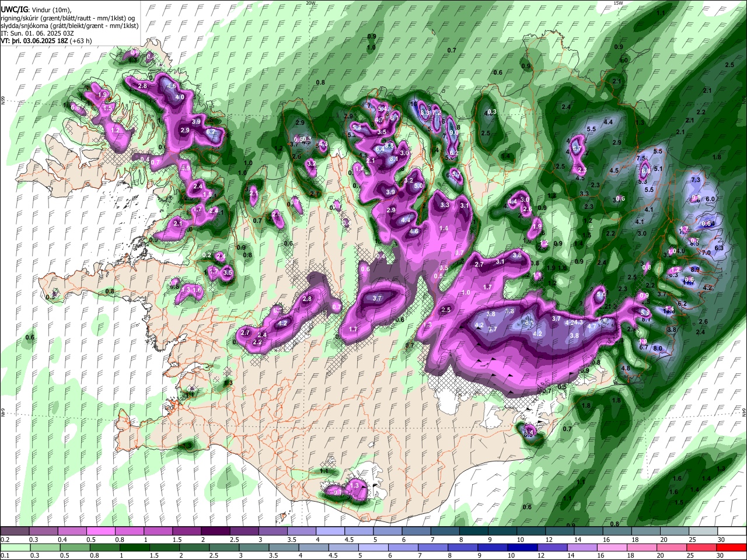Click the red swatch ending the rain legend

click(x=731, y=547)
